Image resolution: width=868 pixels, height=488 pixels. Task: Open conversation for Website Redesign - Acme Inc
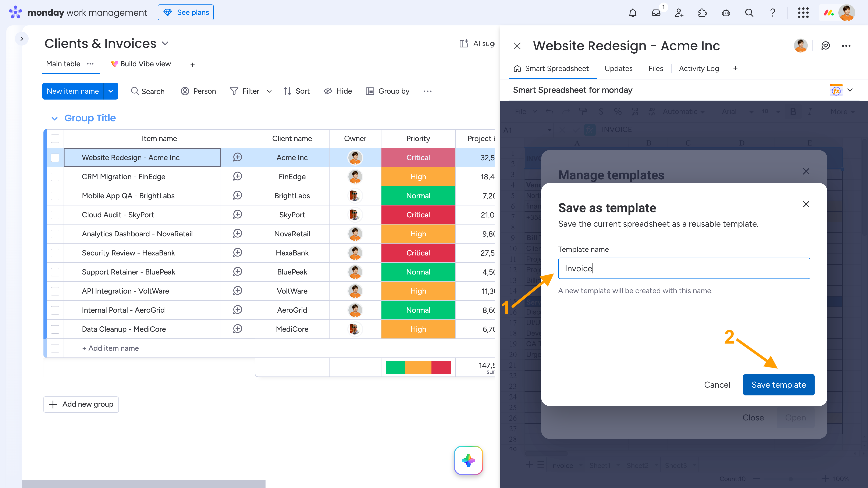238,157
